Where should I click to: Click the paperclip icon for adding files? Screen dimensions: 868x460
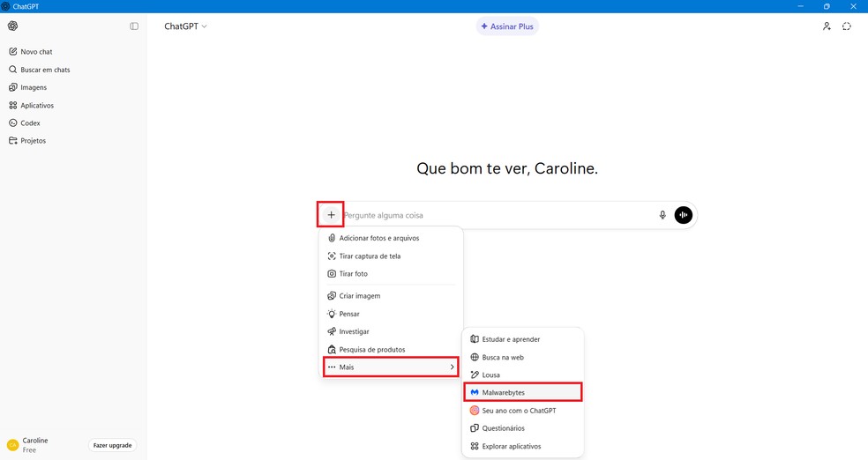tap(332, 238)
